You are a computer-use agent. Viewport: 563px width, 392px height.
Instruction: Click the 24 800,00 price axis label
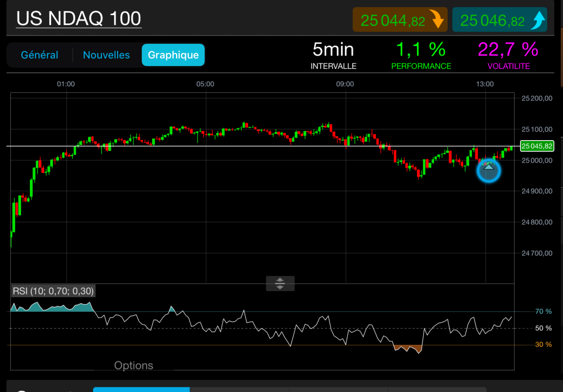pyautogui.click(x=537, y=222)
